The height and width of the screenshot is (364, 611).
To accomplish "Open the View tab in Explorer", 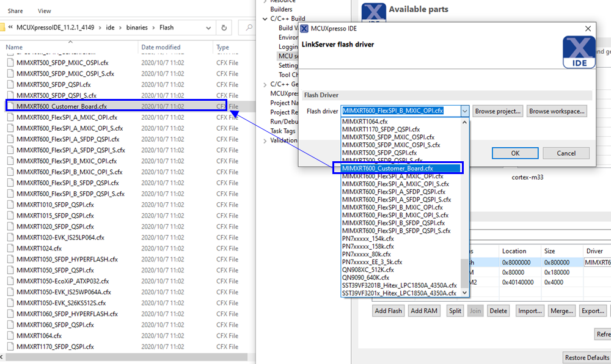I will point(45,11).
